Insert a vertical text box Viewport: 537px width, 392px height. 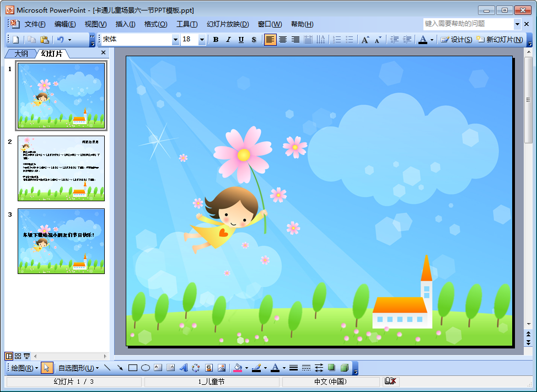point(170,368)
